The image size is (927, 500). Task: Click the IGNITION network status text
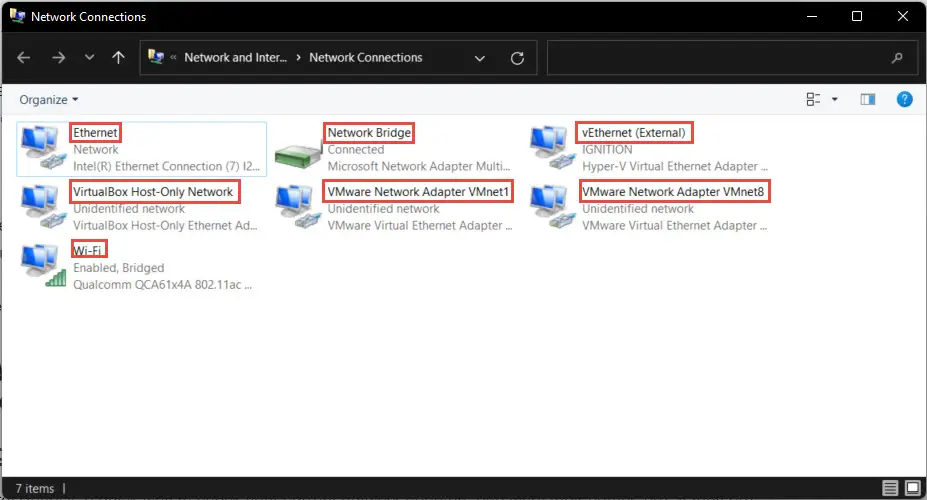pyautogui.click(x=607, y=150)
